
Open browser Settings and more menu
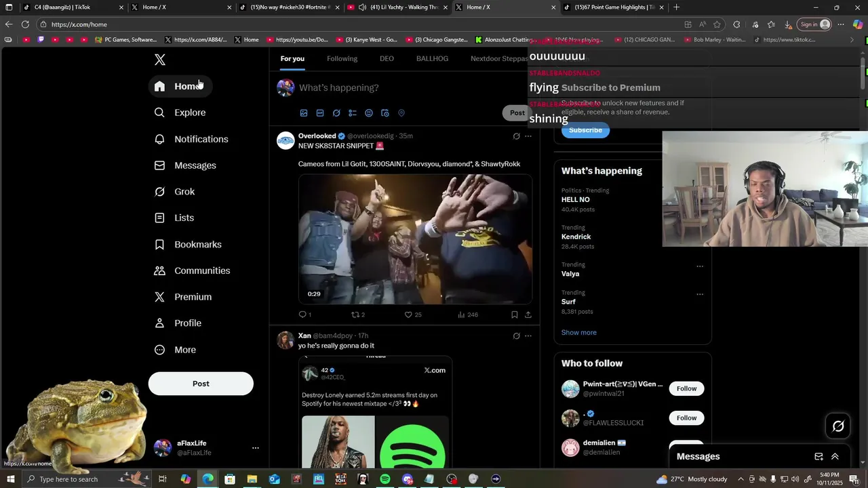841,24
